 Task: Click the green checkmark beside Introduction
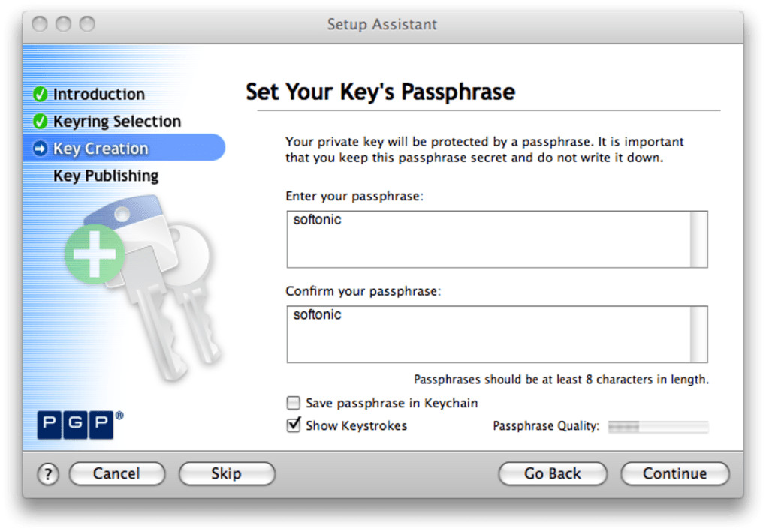pos(41,95)
